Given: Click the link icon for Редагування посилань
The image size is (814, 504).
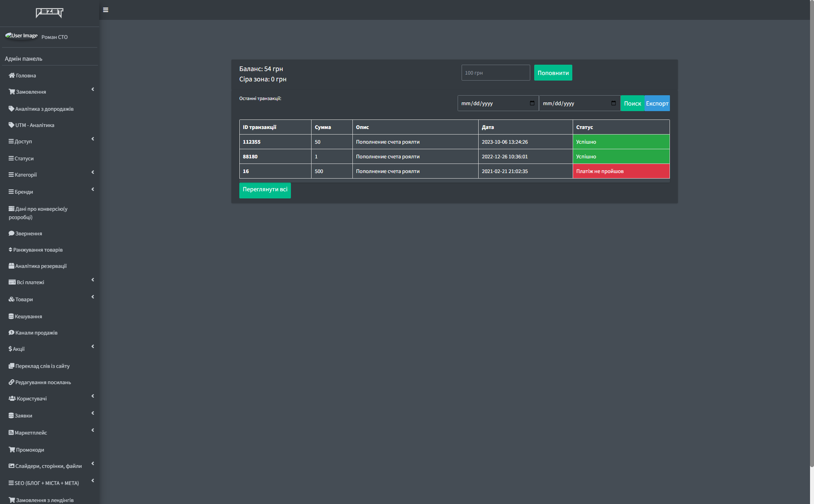Looking at the screenshot, I should pyautogui.click(x=12, y=382).
